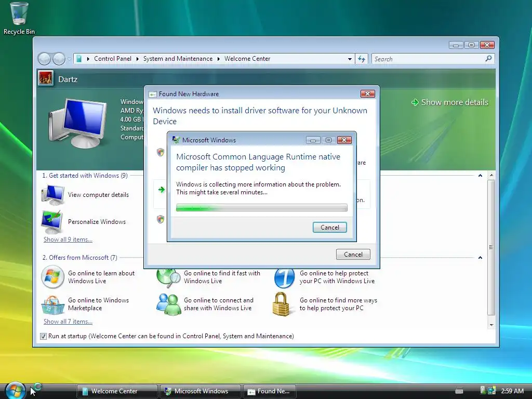
Task: Click the large computer illustration in Welcome Center
Action: (78, 123)
